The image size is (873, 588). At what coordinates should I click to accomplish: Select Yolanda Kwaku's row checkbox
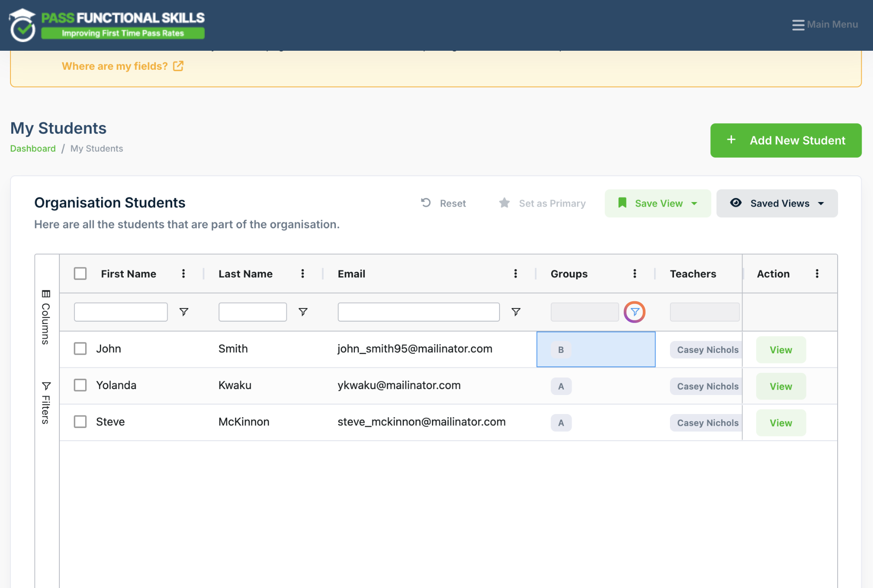[80, 385]
